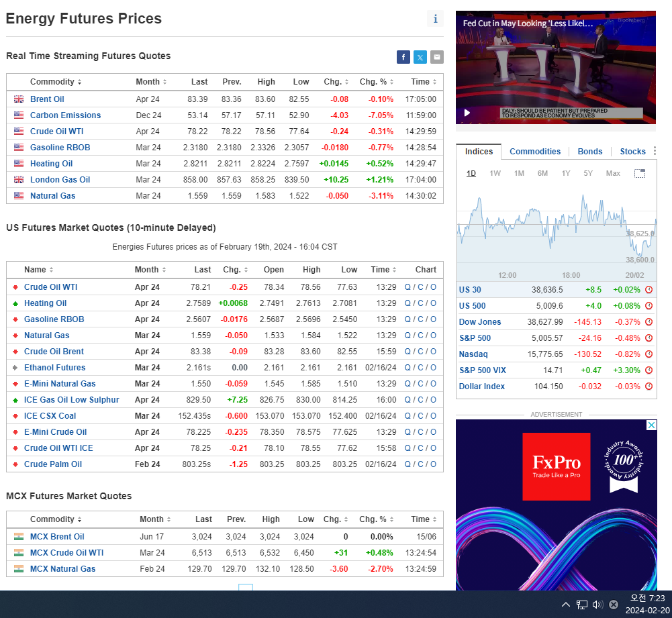The height and width of the screenshot is (618, 672).
Task: Click the down arrow beside Crude Oil WTI Apr 24
Action: point(15,287)
